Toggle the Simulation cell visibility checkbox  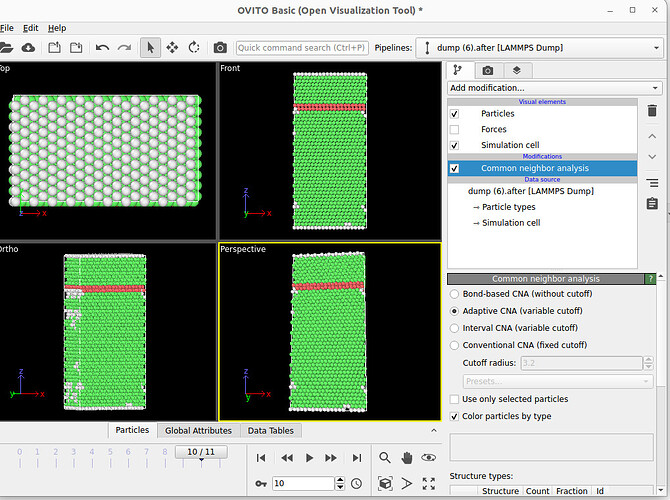[455, 145]
